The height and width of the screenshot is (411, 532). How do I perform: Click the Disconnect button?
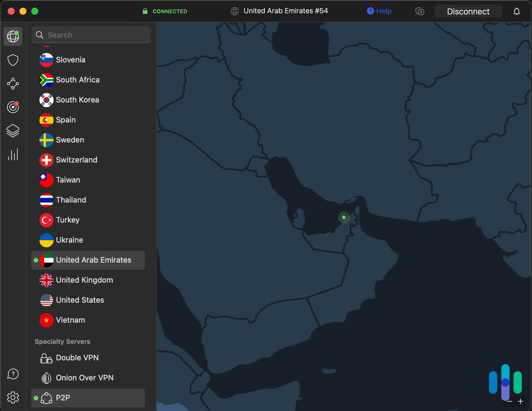468,11
